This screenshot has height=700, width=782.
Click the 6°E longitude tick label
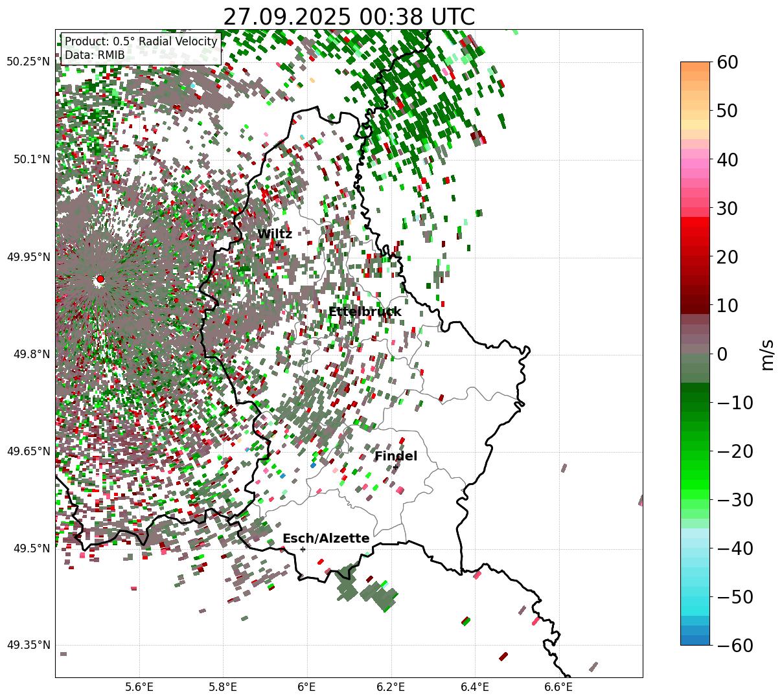point(307,687)
